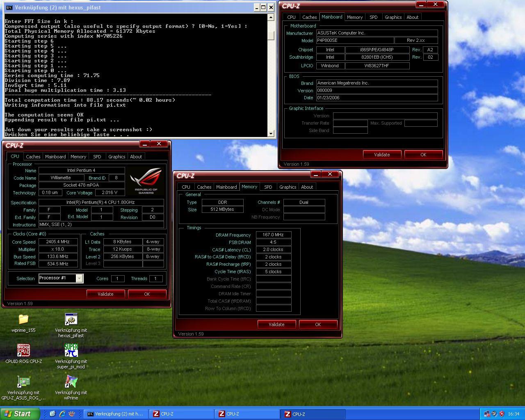Image resolution: width=525 pixels, height=420 pixels.
Task: Minimize the Memory CPU-Z window
Action: tap(316, 174)
